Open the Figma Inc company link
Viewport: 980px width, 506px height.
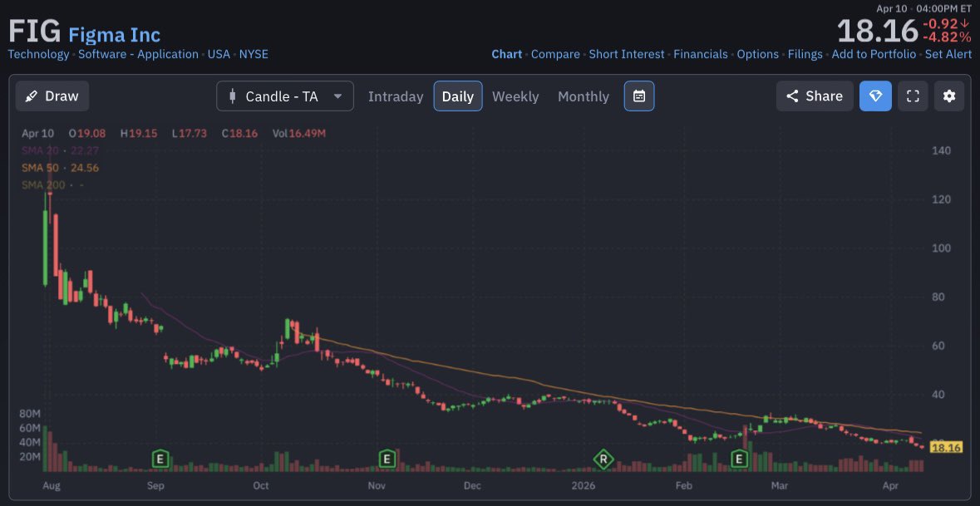tap(115, 34)
